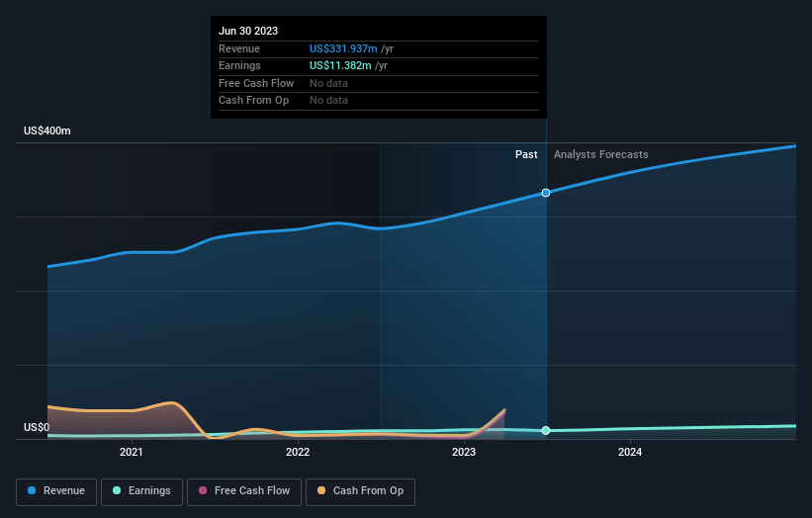Click the US$331.937m revenue value
This screenshot has height=518, width=812.
[343, 48]
